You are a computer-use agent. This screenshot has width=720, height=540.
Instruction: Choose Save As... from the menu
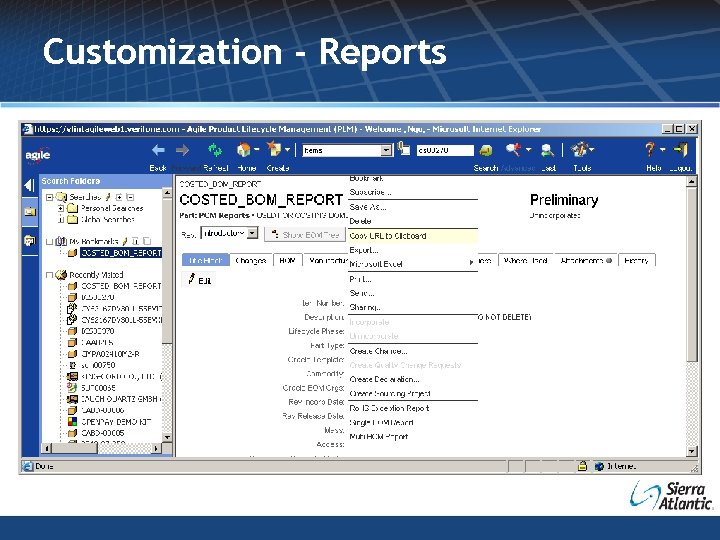413,207
